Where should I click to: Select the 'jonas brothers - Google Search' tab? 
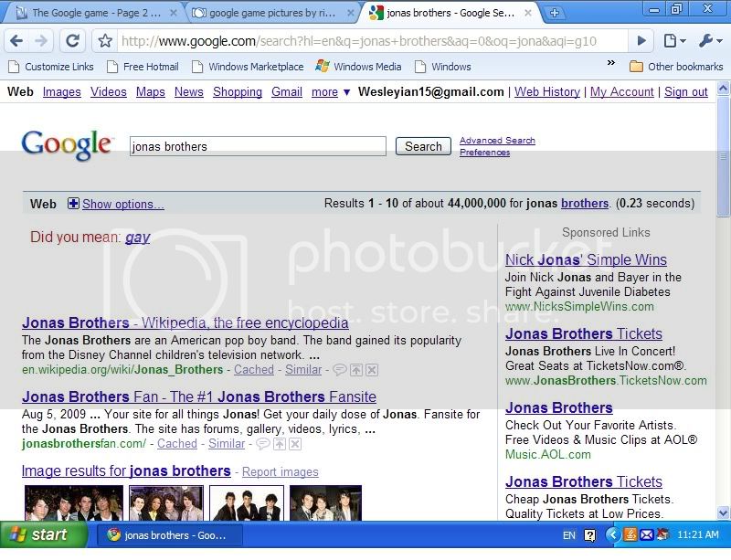point(450,13)
